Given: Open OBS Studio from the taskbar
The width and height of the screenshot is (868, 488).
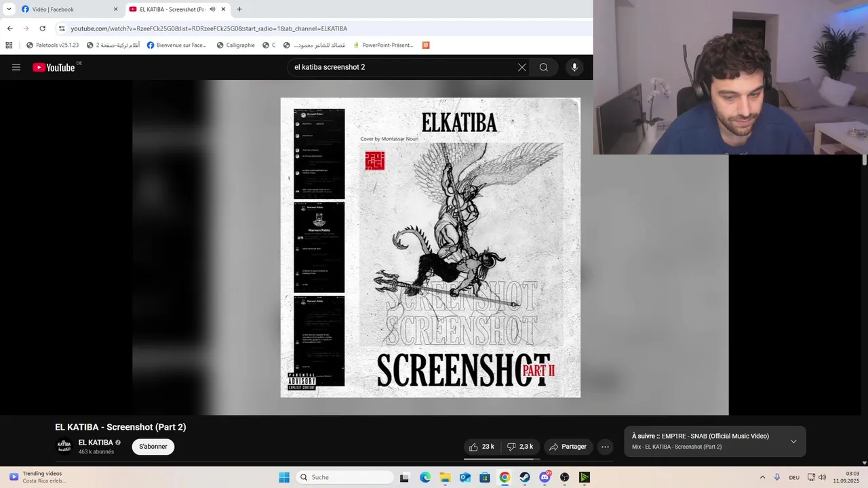Looking at the screenshot, I should pos(565,477).
